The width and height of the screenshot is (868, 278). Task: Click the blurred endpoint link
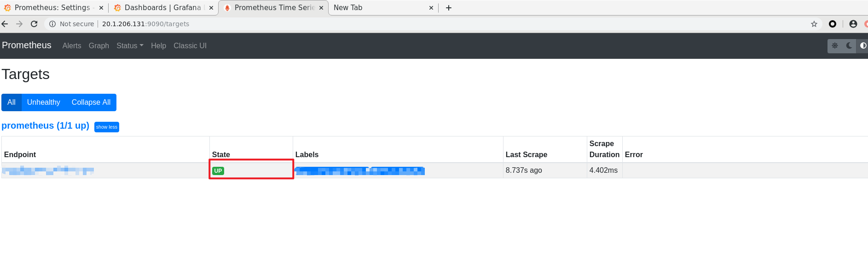tap(48, 170)
